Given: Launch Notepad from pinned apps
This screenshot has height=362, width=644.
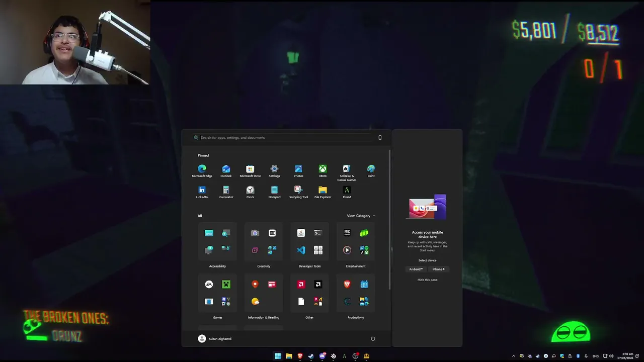Looking at the screenshot, I should [x=274, y=192].
